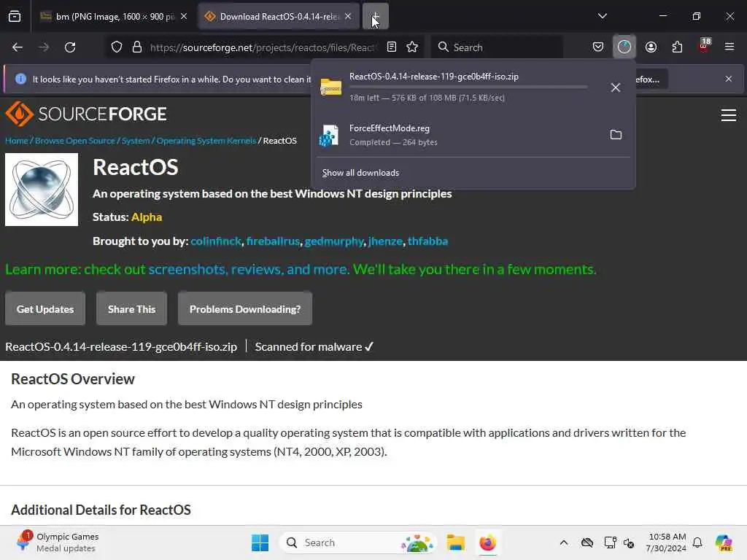Click the forward navigation arrow
Screen dimensions: 747x560
tap(44, 47)
